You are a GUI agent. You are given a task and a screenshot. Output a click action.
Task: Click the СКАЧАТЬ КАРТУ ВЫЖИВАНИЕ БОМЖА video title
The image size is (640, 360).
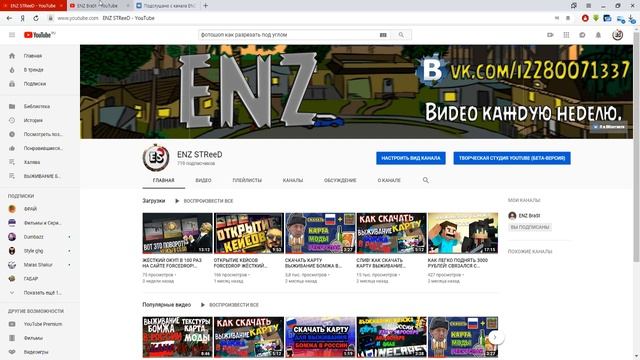pyautogui.click(x=313, y=263)
